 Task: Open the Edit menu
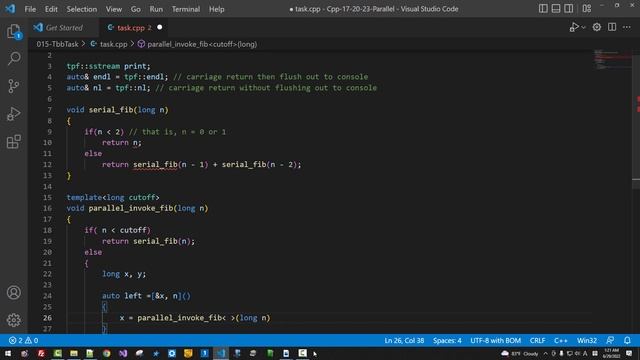pyautogui.click(x=51, y=9)
